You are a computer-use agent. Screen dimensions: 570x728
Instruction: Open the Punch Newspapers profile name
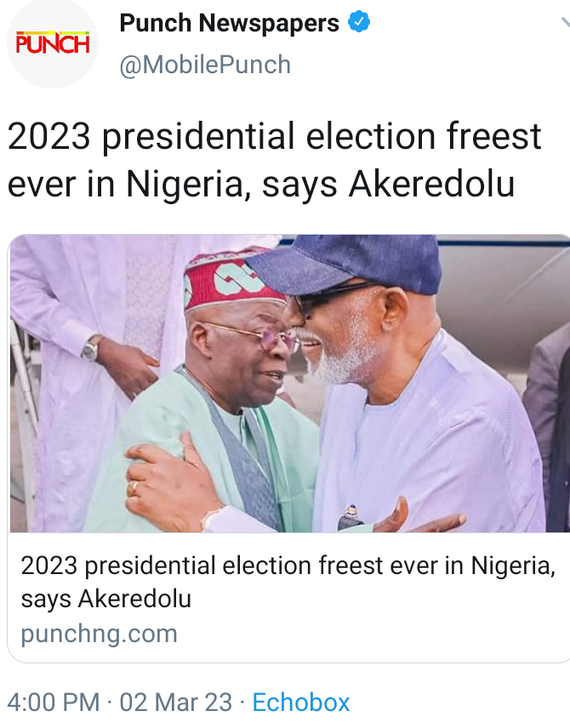(x=229, y=24)
